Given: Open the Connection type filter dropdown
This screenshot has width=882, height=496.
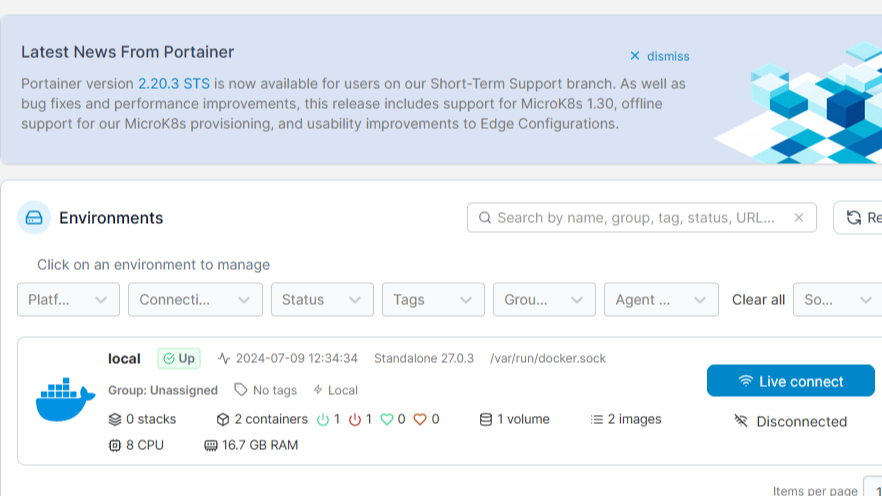Looking at the screenshot, I should [x=195, y=300].
